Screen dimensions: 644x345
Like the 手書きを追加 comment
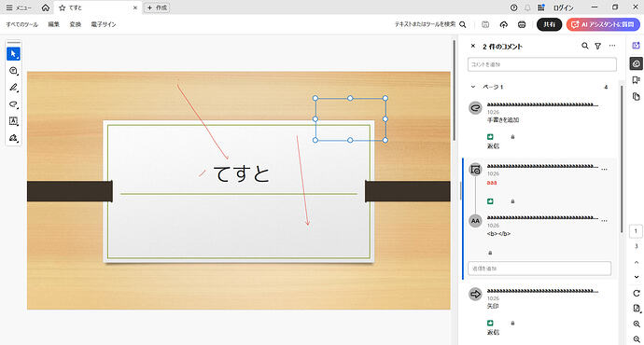490,137
